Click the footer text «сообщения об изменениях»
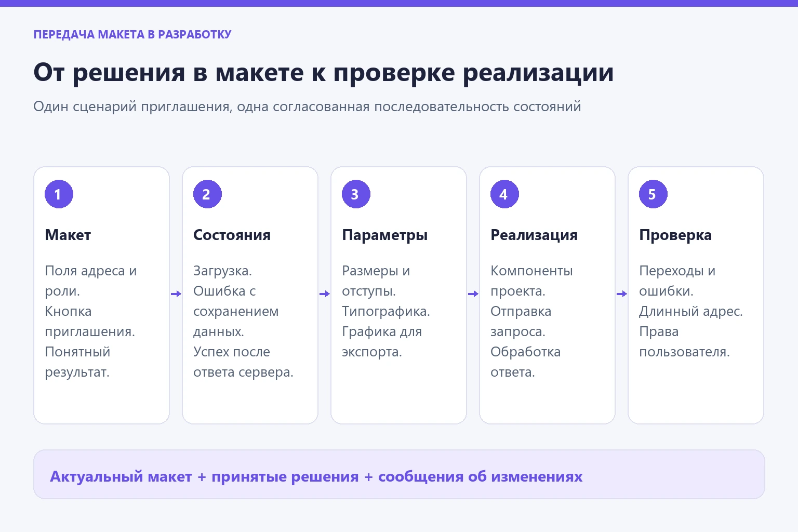798x532 pixels. pyautogui.click(x=481, y=477)
